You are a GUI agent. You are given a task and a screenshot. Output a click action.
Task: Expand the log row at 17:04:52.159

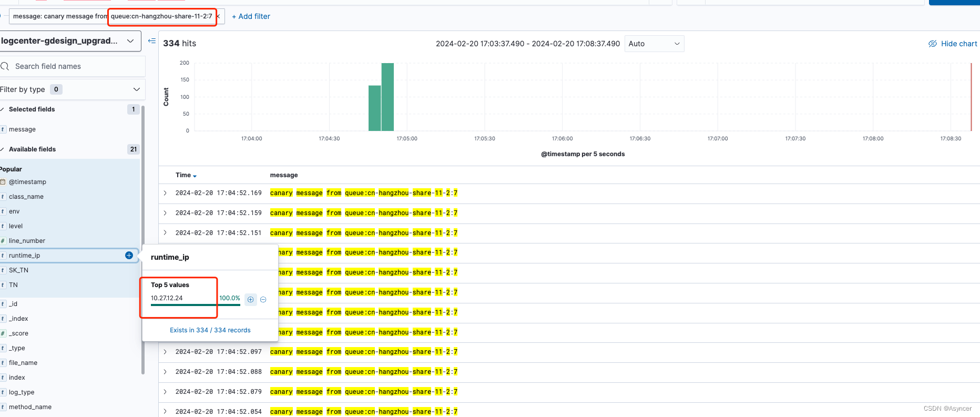click(x=165, y=213)
